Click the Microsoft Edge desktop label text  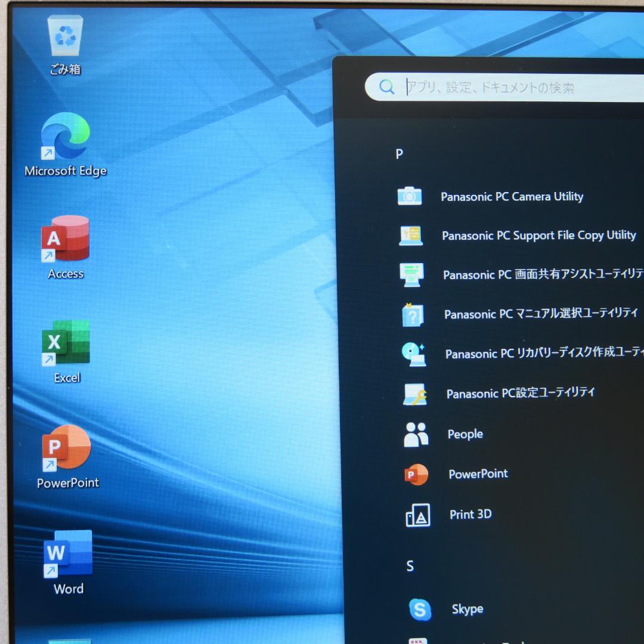pyautogui.click(x=66, y=171)
